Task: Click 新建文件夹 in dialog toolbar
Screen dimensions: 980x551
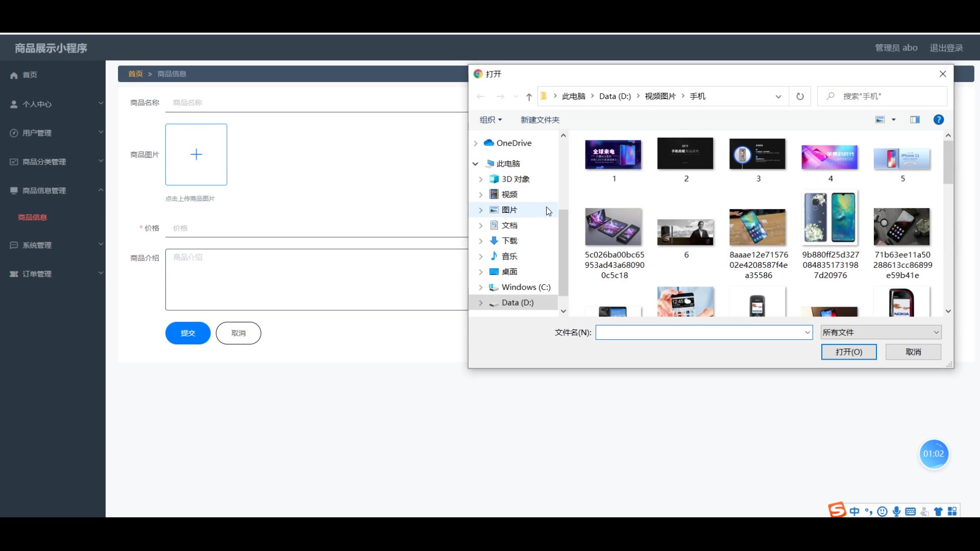Action: [x=540, y=120]
